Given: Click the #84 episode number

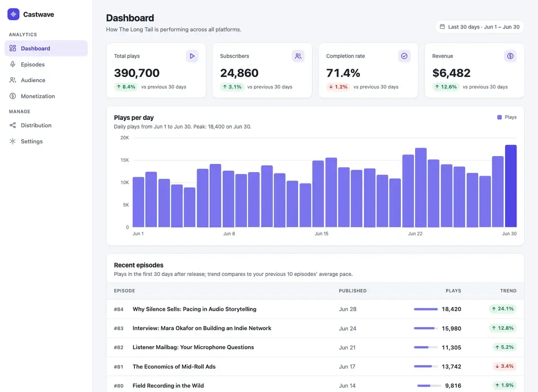Looking at the screenshot, I should tap(118, 309).
